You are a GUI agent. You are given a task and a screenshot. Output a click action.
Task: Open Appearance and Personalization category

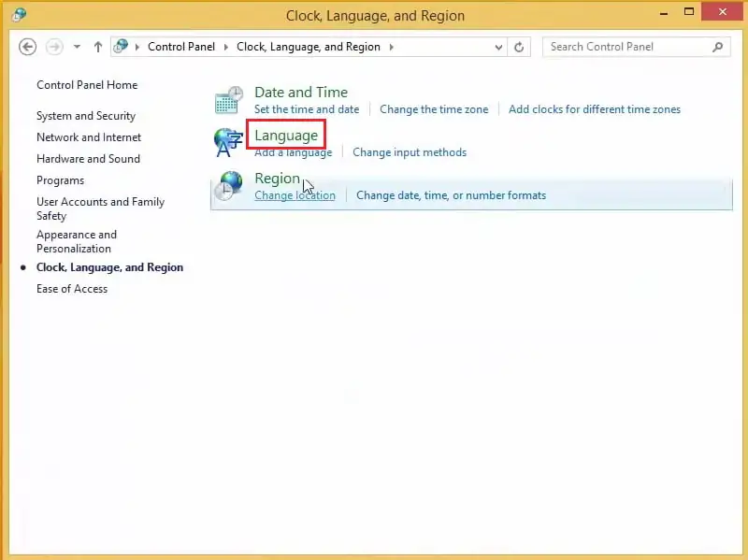click(77, 241)
